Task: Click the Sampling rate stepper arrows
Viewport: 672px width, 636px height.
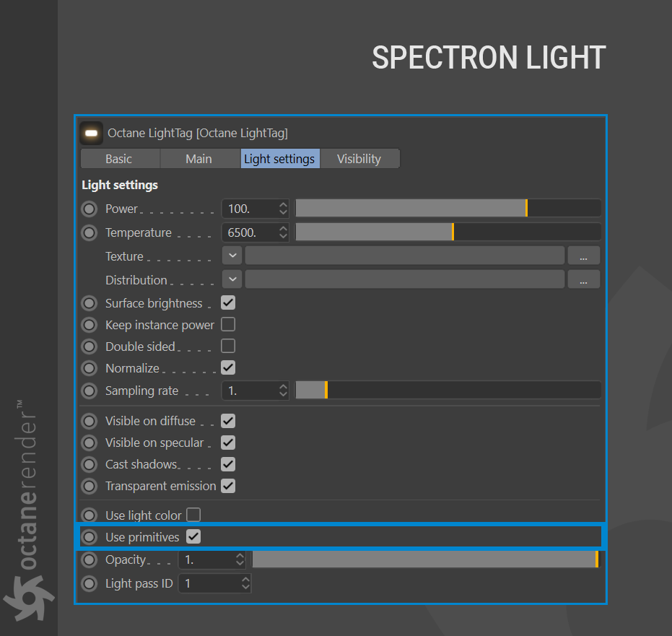Action: click(283, 391)
